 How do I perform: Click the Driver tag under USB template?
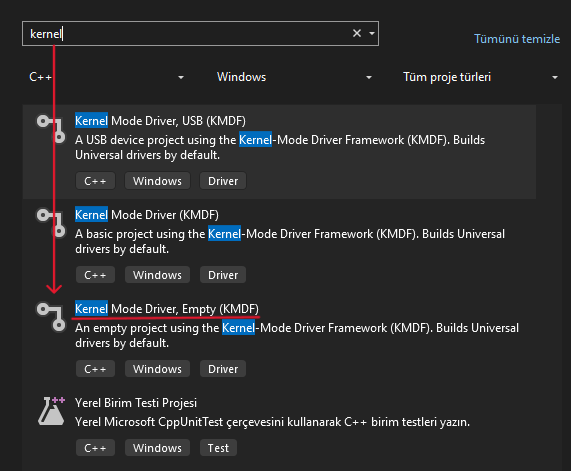(x=223, y=181)
